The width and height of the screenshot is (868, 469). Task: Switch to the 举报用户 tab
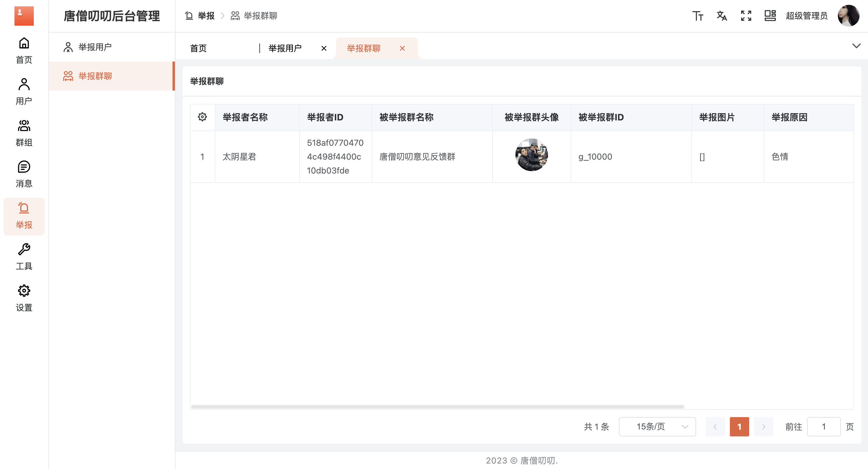tap(285, 48)
